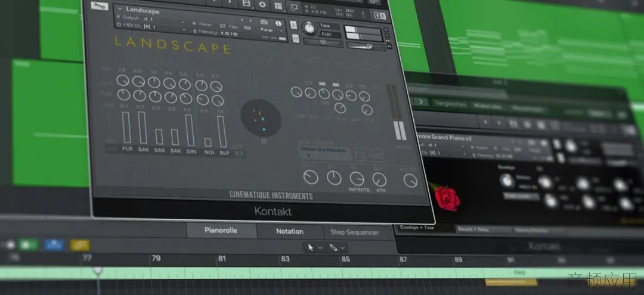The width and height of the screenshot is (644, 295).
Task: Open the MIDI Ch [A] 1 dropdown
Action: pyautogui.click(x=152, y=27)
